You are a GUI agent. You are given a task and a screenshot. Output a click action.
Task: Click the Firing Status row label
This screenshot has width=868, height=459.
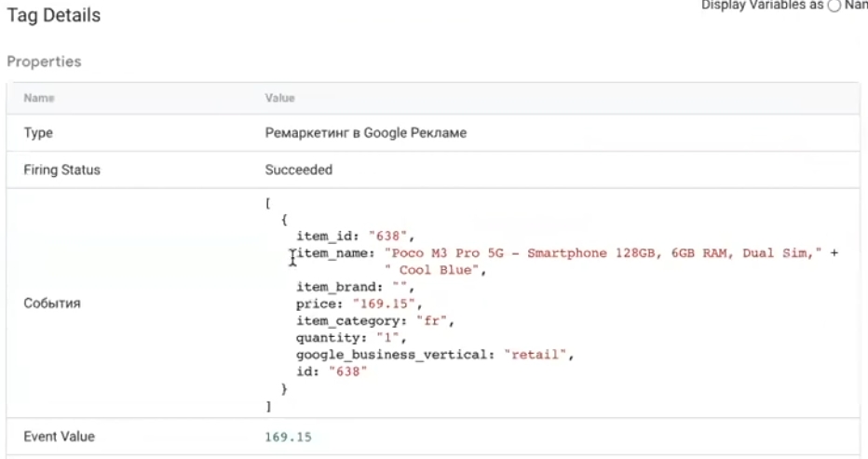[62, 170]
